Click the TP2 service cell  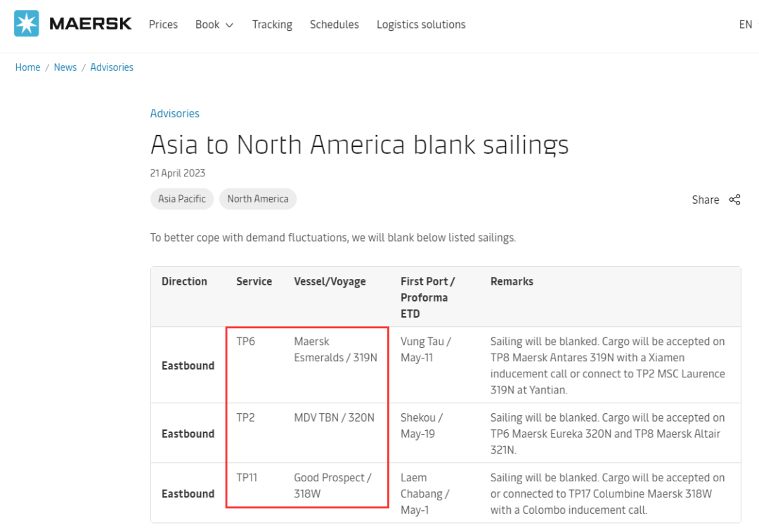click(x=245, y=417)
